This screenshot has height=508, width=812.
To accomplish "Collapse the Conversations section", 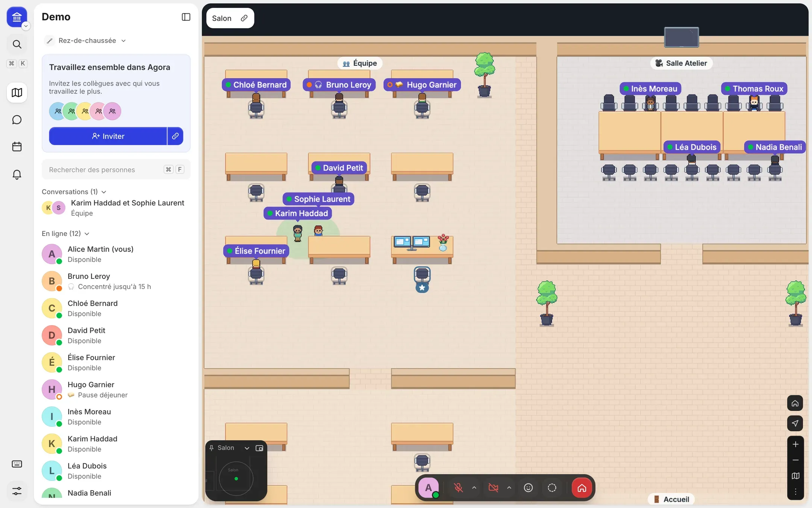I will [x=74, y=192].
